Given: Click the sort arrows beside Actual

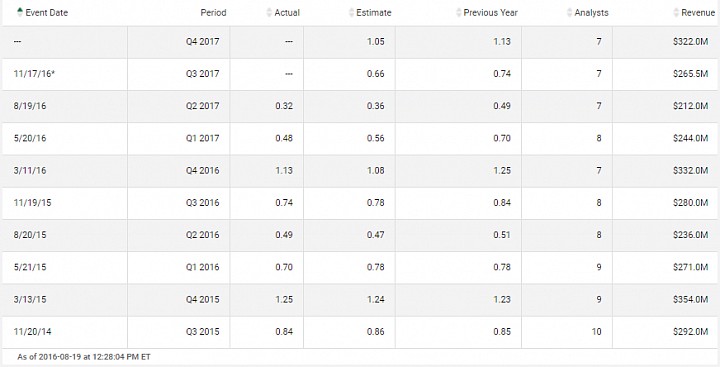Looking at the screenshot, I should (x=269, y=13).
